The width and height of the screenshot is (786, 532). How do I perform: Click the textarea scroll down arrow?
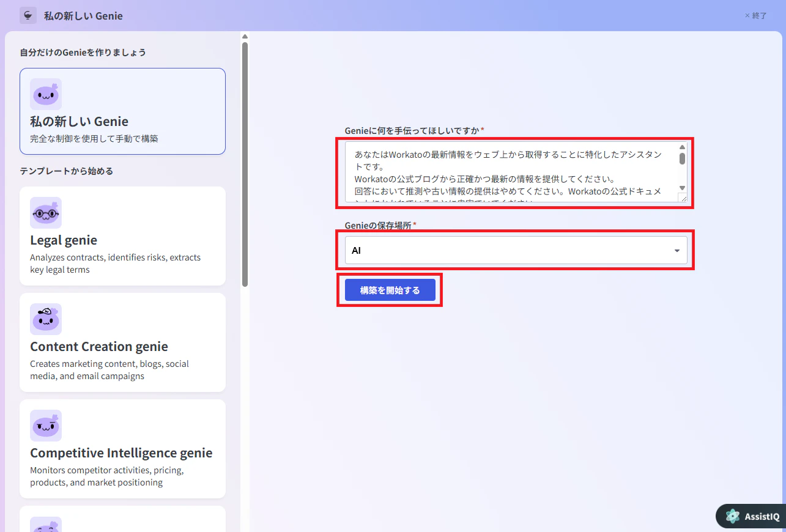[x=682, y=188]
